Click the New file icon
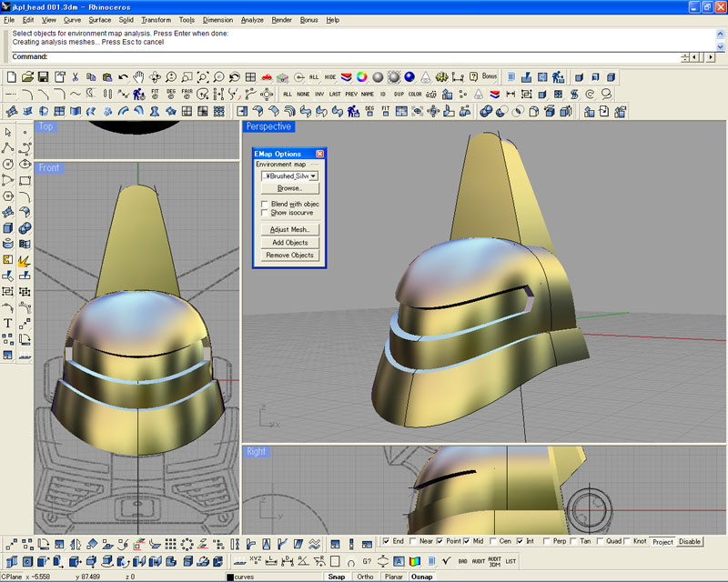Image resolution: width=728 pixels, height=582 pixels. click(12, 77)
